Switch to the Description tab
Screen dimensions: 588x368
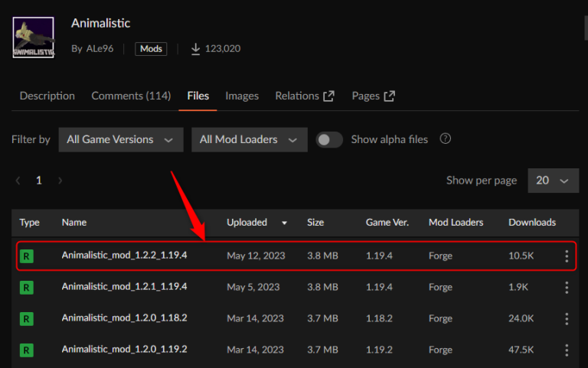[47, 96]
